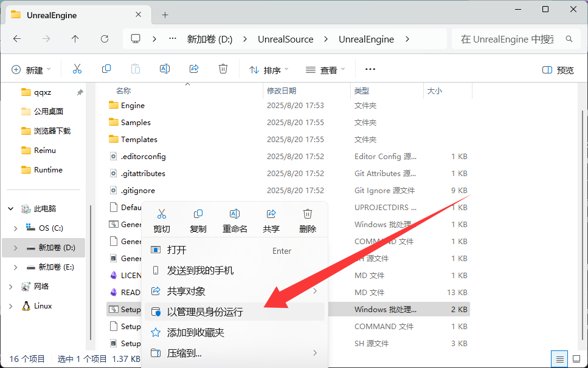Screen dimensions: 588x368
Task: Open the Runtime folder in sidebar
Action: pyautogui.click(x=43, y=170)
